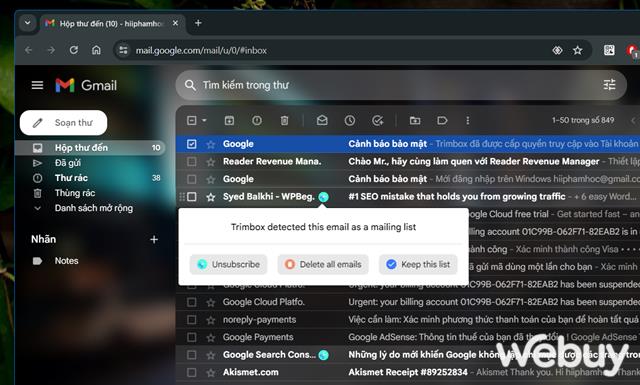Select the Reader Revenue Manager email checkbox
640x385 pixels.
point(191,162)
